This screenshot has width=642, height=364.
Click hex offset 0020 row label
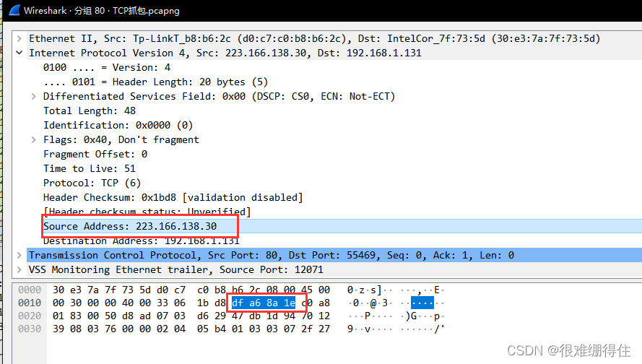tap(30, 316)
